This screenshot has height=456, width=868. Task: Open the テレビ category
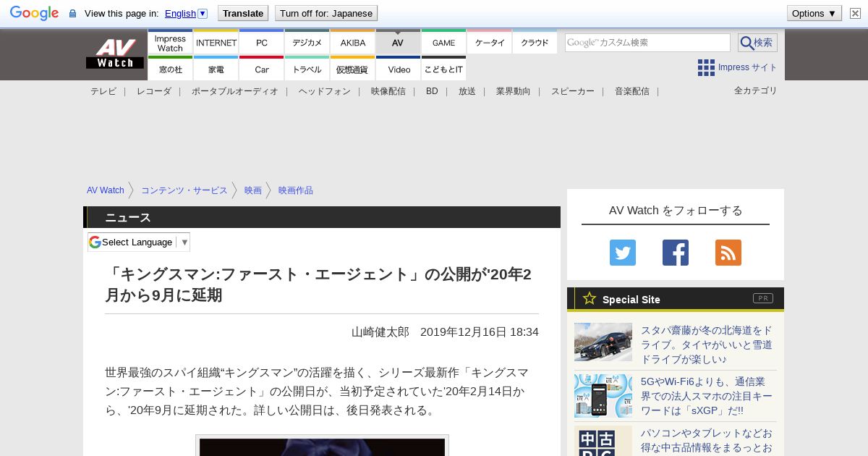pyautogui.click(x=103, y=91)
